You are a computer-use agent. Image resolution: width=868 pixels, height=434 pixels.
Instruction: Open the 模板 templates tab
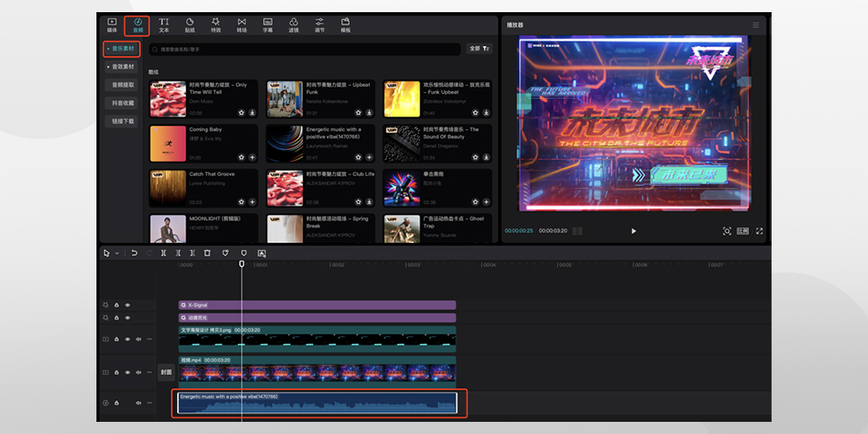point(345,25)
